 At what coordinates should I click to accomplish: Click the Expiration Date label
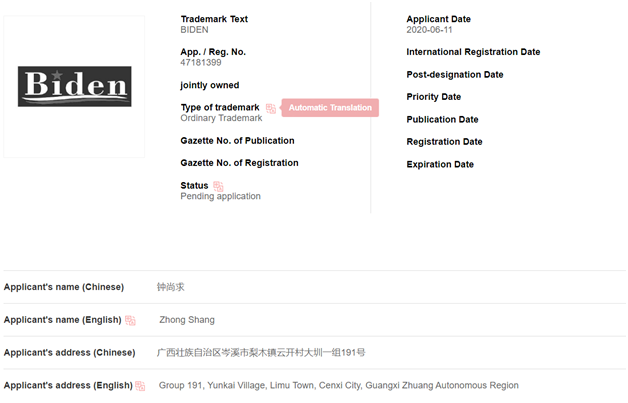click(440, 164)
